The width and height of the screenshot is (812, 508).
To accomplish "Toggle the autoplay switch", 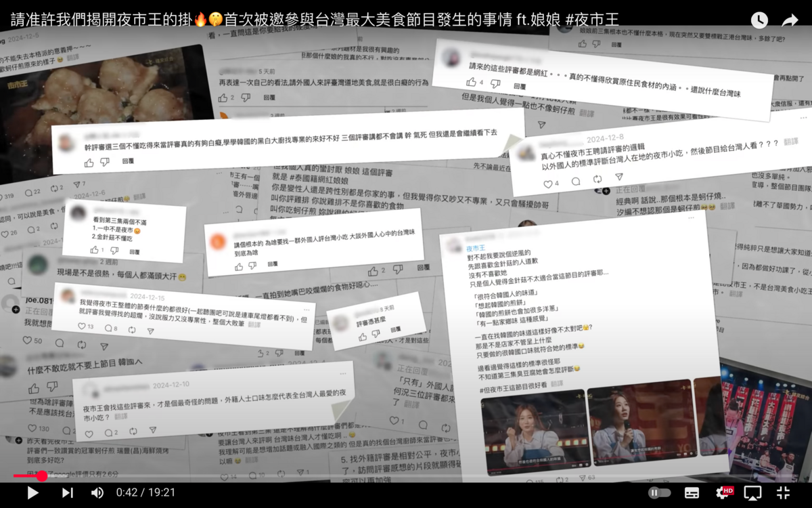I will coord(659,493).
